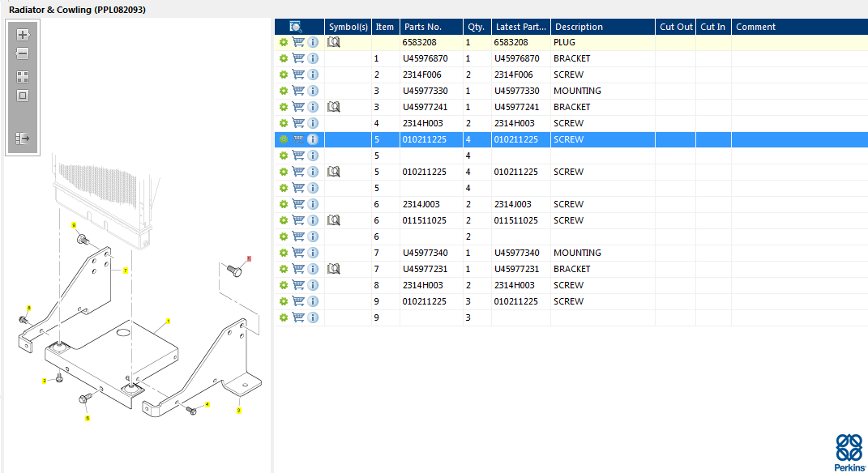Add BRACKET U45977241 to cart
This screenshot has width=868, height=473.
[x=298, y=107]
